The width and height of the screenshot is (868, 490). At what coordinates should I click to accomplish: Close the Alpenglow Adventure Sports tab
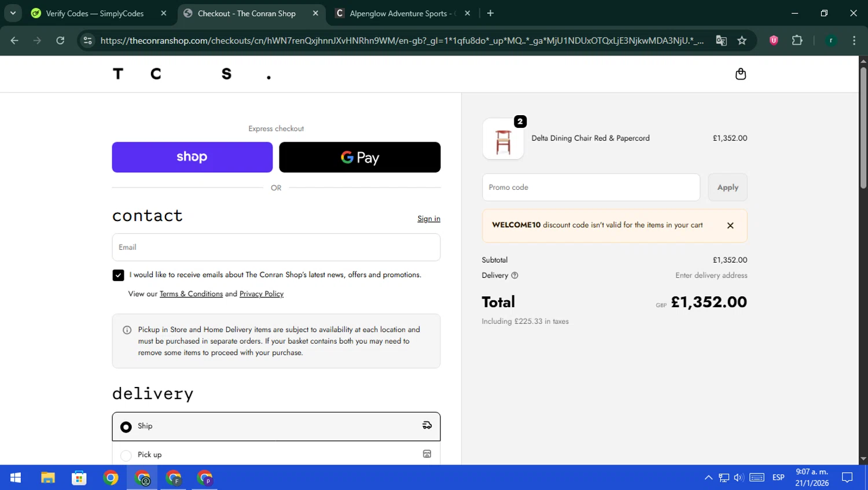tap(468, 13)
